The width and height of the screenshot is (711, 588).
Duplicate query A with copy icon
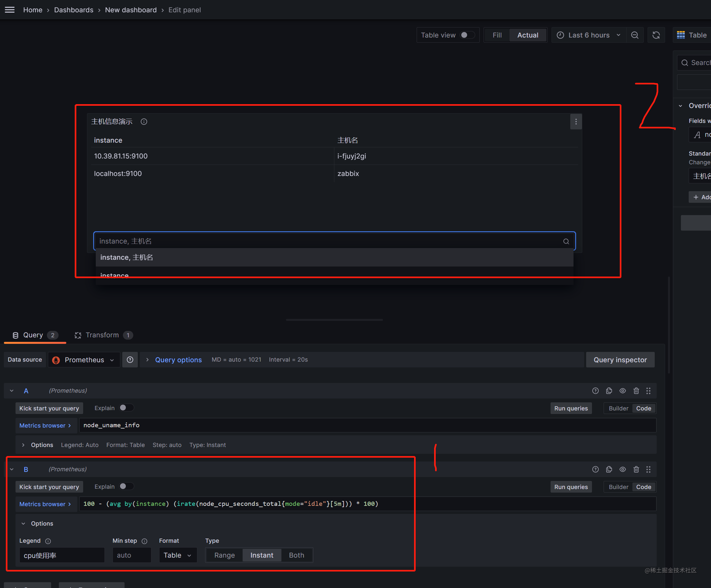[609, 391]
